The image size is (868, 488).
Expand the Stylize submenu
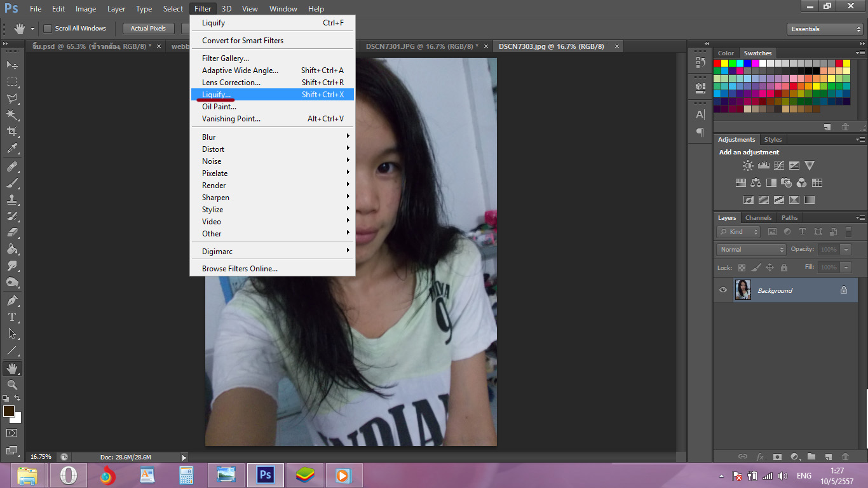coord(272,210)
